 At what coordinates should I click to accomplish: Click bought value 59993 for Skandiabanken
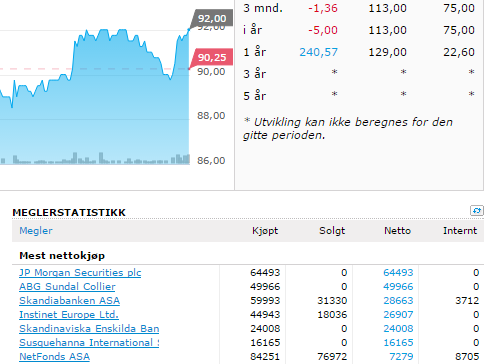[x=265, y=301]
